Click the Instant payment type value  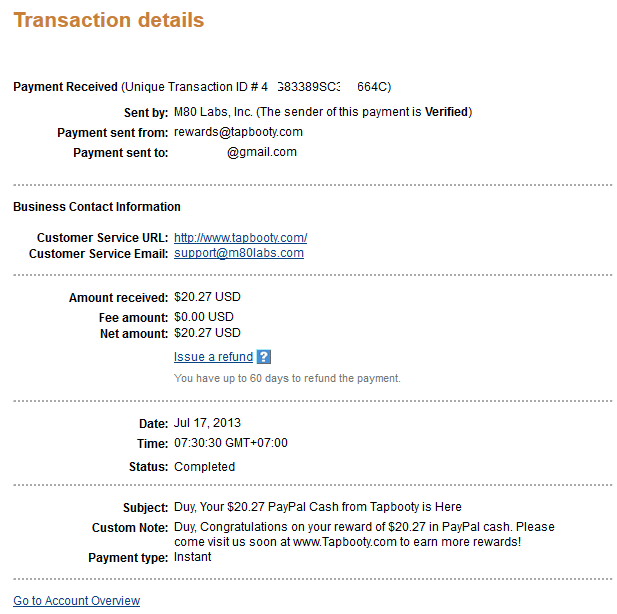(x=192, y=557)
